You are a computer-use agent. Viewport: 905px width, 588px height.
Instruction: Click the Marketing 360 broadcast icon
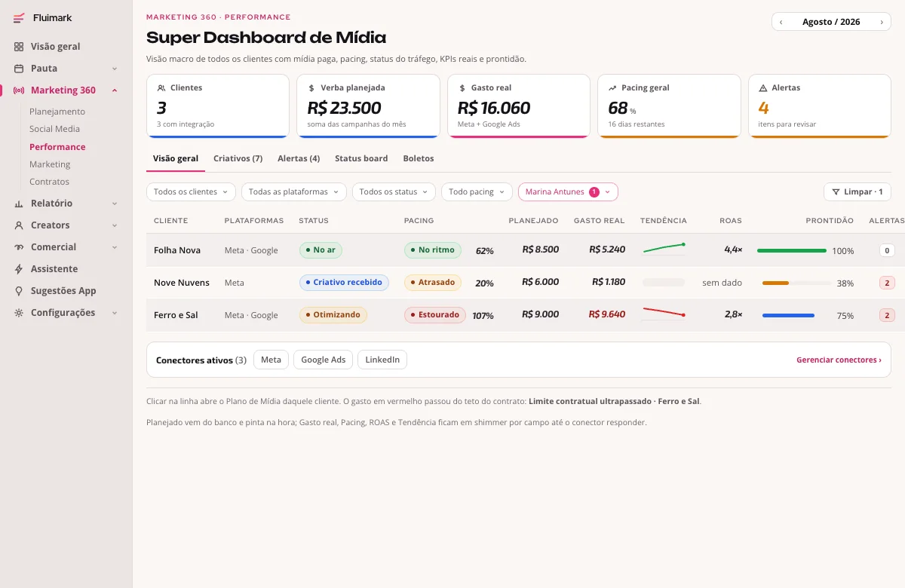[x=19, y=90]
